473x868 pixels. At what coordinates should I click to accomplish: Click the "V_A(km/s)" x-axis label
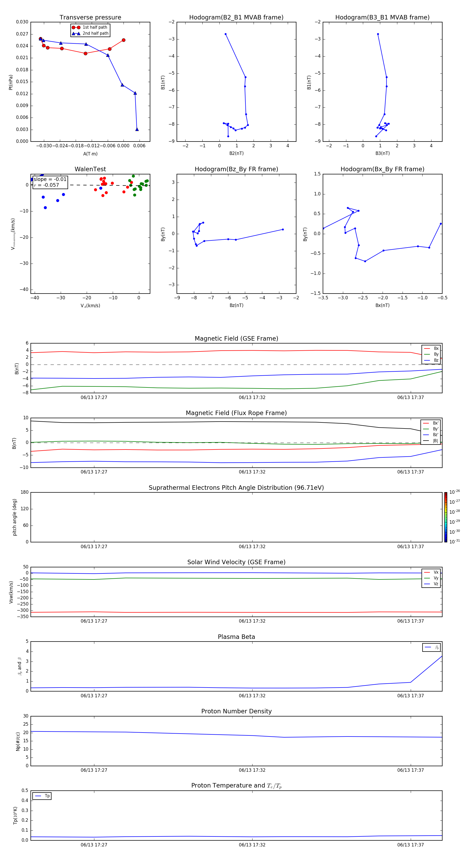[90, 306]
